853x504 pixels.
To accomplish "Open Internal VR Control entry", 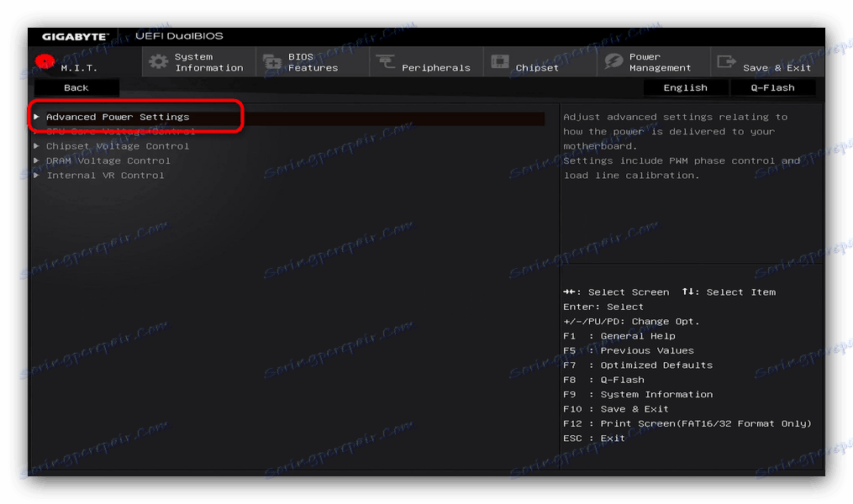I will click(x=105, y=175).
